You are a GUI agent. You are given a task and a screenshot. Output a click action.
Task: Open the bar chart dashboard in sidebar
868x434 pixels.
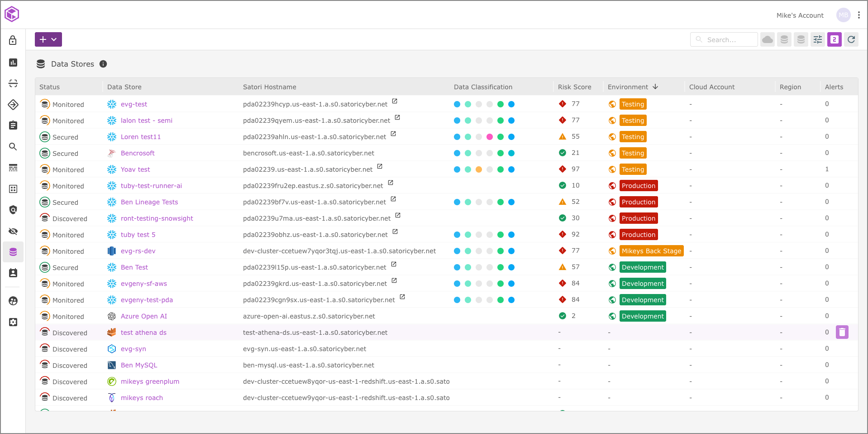(x=13, y=63)
